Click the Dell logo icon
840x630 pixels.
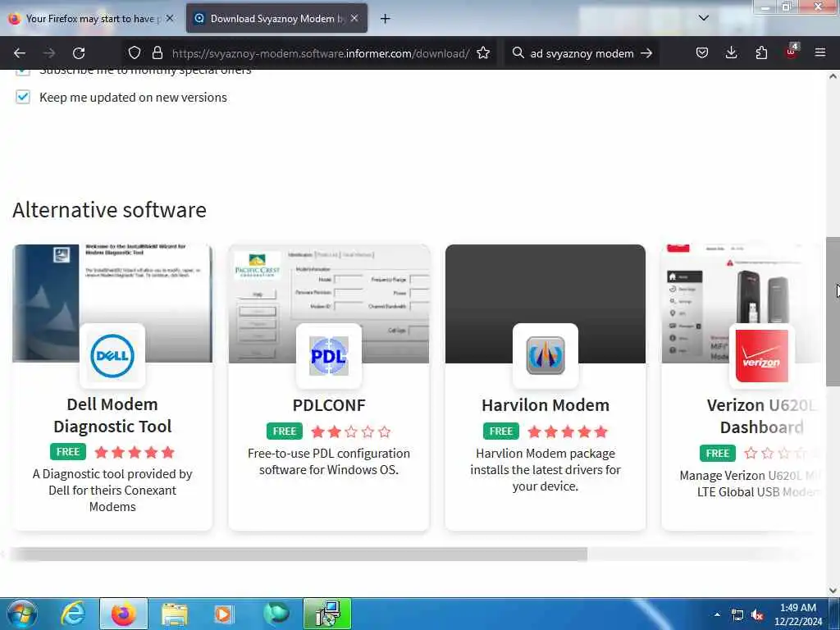112,356
